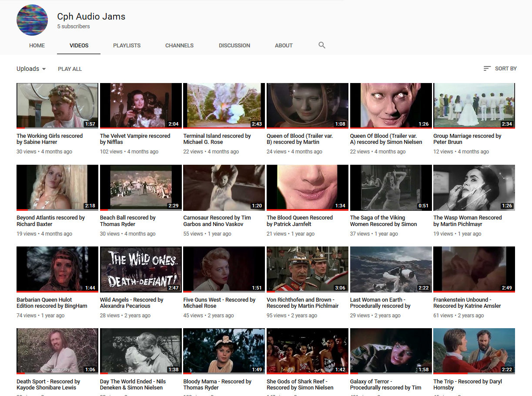
Task: Open title 'Frankenstein Unbound - Rescored by Katrine Amsler'
Action: 467,303
